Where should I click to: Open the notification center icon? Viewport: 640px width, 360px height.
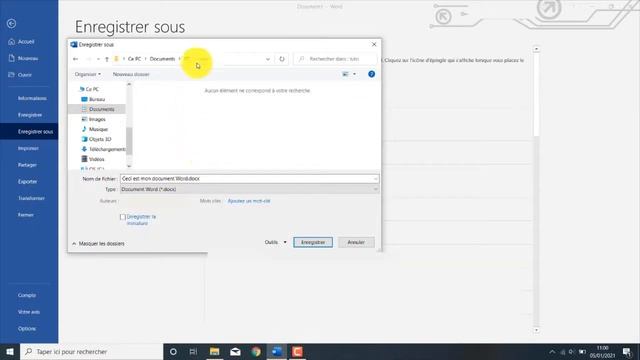627,351
